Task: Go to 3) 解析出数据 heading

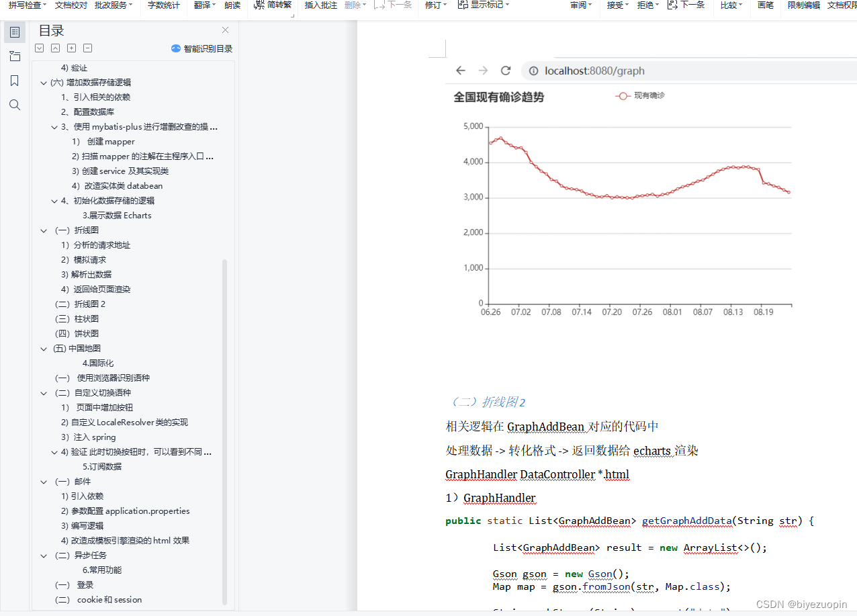Action: (86, 275)
